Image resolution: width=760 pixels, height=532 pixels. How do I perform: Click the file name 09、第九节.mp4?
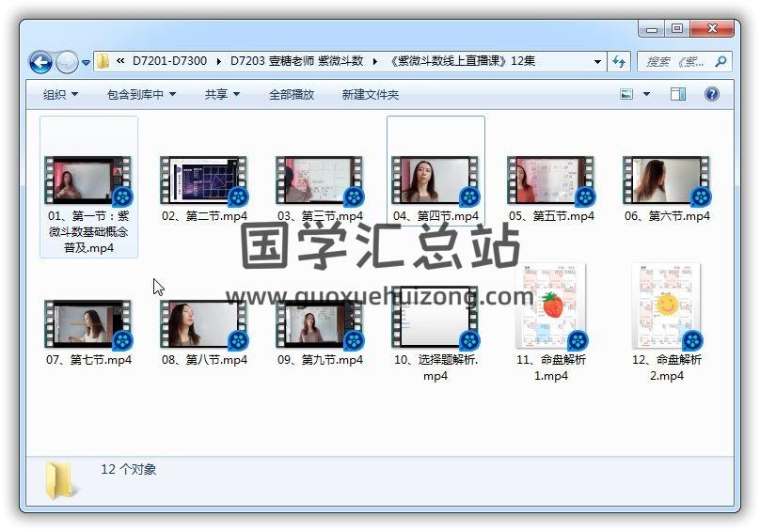coord(320,359)
